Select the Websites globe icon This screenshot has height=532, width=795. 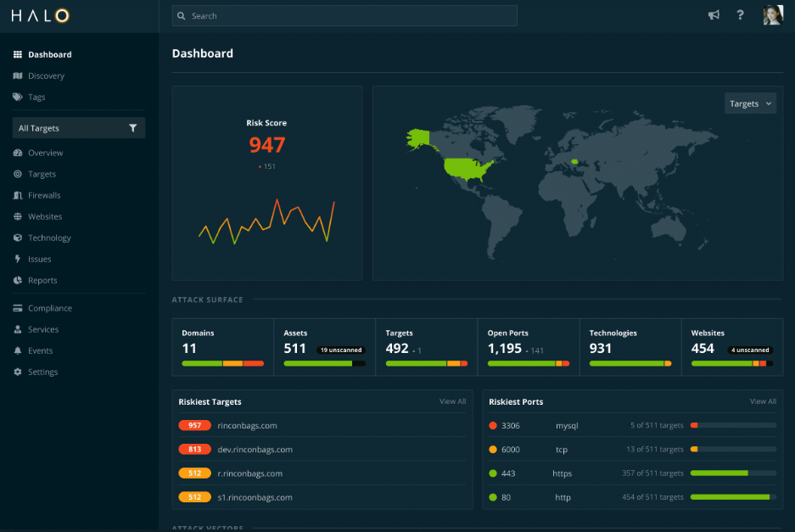19,216
